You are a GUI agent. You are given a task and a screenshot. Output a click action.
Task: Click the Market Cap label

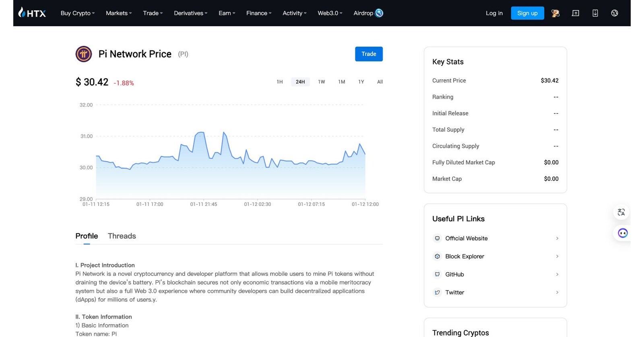coord(447,179)
